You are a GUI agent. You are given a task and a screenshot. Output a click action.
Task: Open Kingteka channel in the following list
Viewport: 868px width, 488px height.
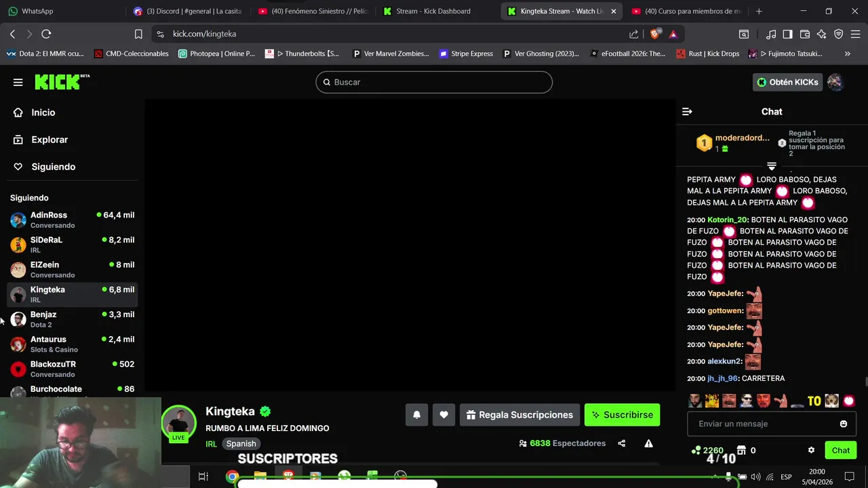[73, 294]
